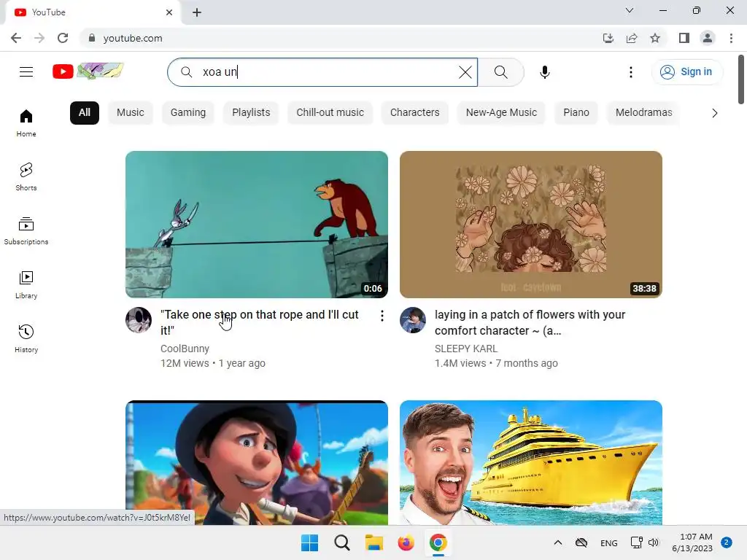Click the ENG language indicator
The width and height of the screenshot is (747, 560).
tap(609, 542)
